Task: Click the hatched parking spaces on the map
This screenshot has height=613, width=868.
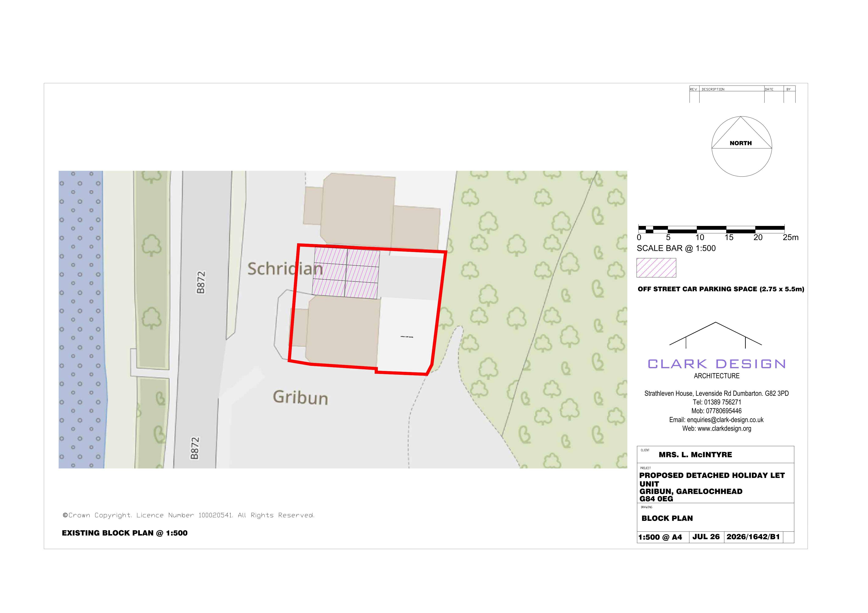Action: point(346,273)
